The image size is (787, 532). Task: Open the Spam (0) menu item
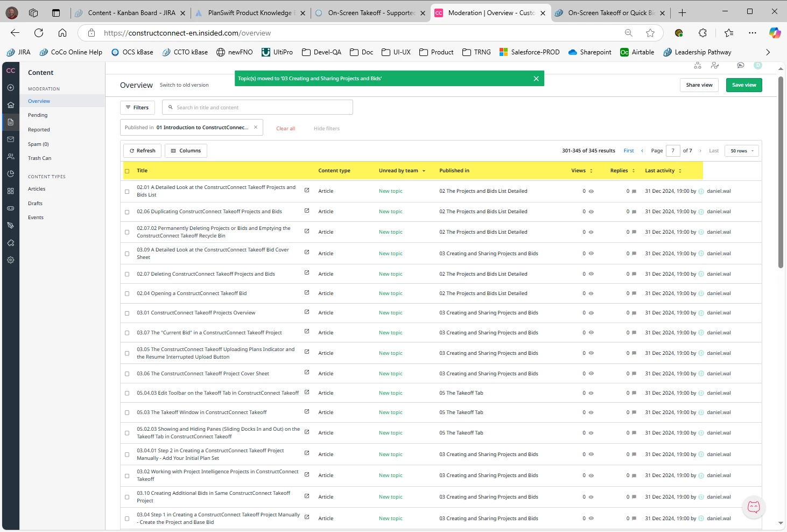38,144
